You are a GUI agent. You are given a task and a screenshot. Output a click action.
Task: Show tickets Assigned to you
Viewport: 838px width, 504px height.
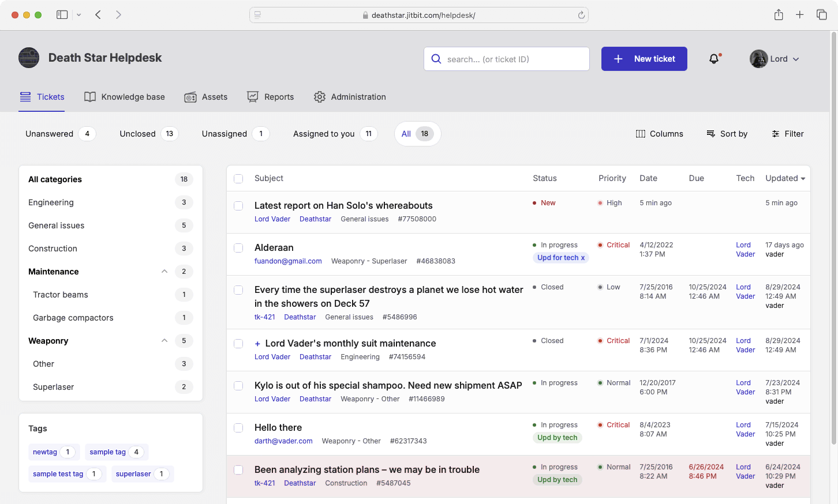click(335, 134)
